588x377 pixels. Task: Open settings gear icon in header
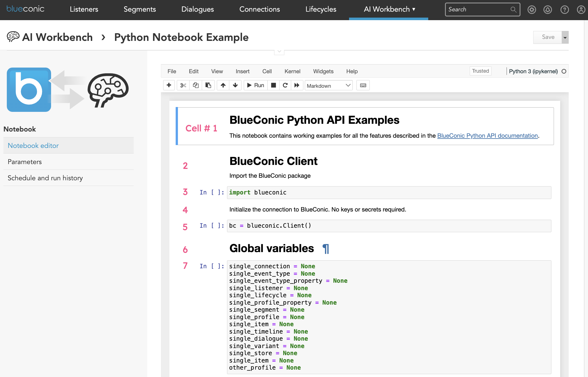pyautogui.click(x=532, y=10)
